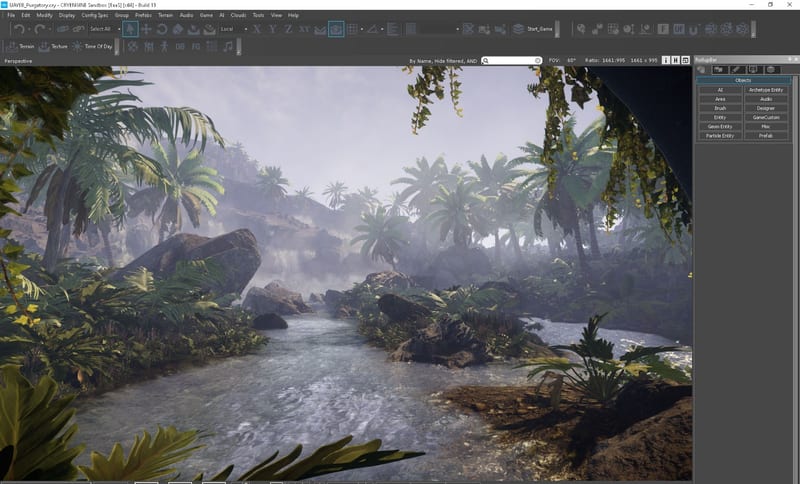Open the File menu
The height and width of the screenshot is (484, 800).
point(11,15)
